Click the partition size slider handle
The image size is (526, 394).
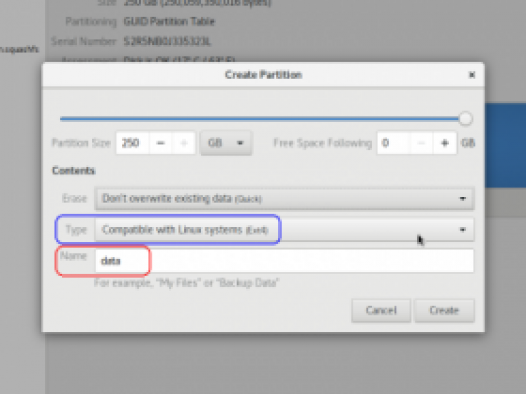coord(465,119)
